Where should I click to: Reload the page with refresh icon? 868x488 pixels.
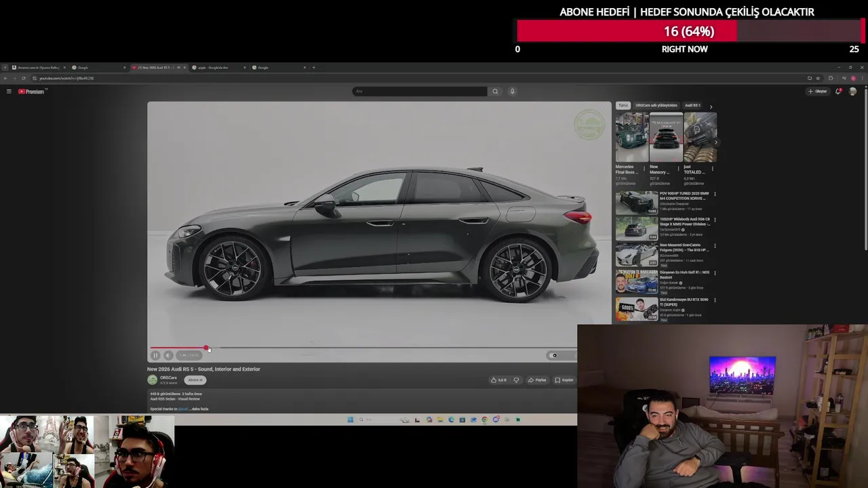[24, 78]
